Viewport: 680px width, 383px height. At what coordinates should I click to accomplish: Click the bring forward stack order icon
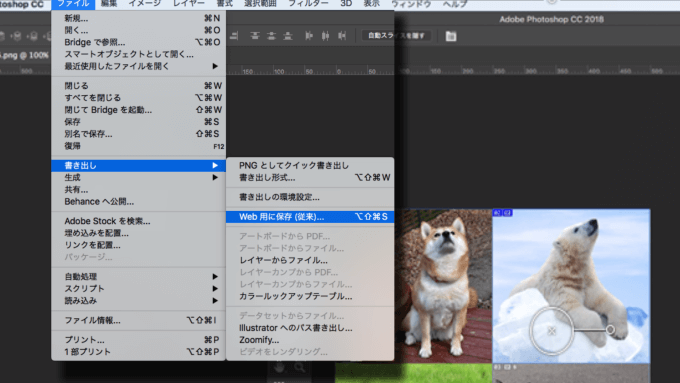click(x=17, y=36)
